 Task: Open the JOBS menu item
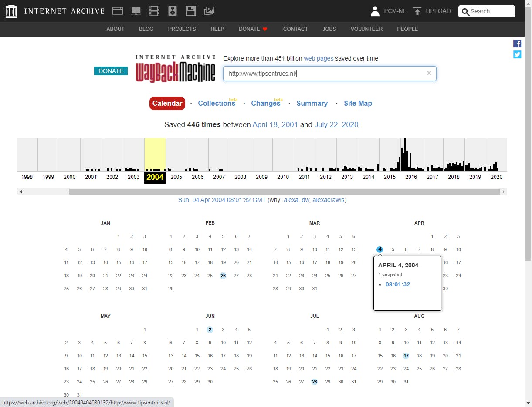click(329, 29)
